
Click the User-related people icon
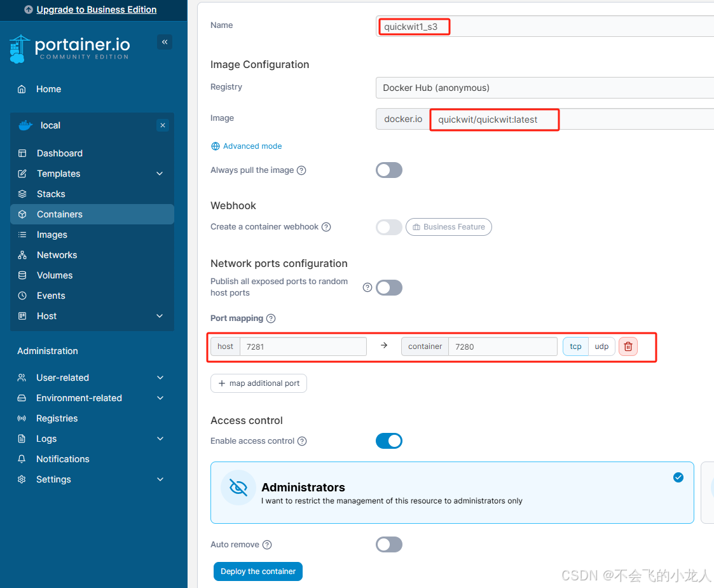point(22,378)
